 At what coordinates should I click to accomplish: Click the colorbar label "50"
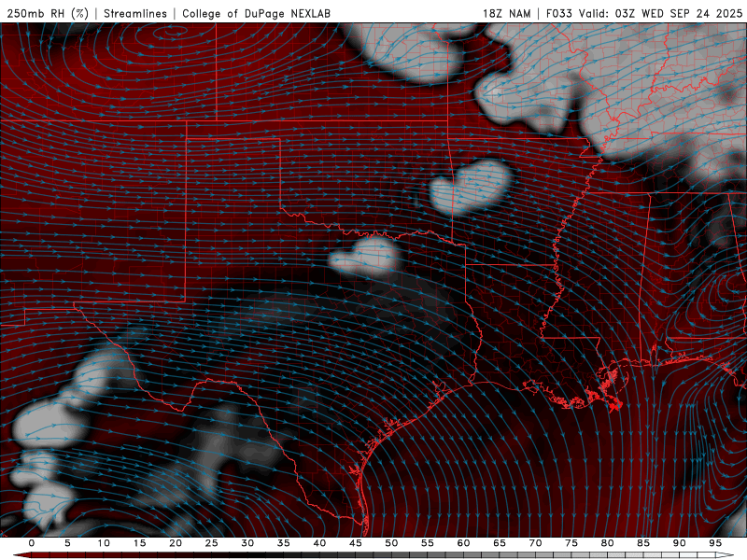[391, 543]
